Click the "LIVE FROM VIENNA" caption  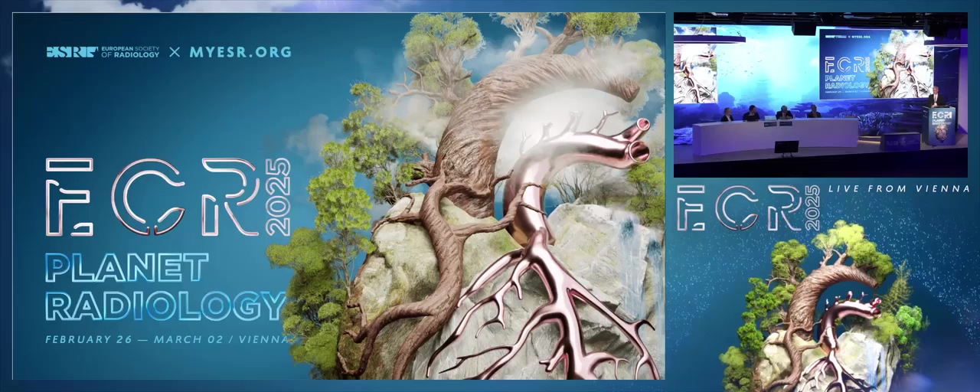(x=899, y=188)
